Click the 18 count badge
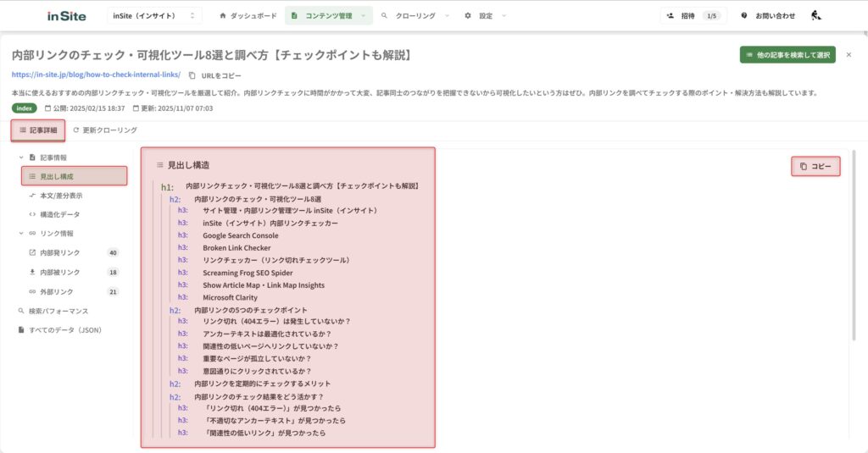This screenshot has width=868, height=453. 113,272
